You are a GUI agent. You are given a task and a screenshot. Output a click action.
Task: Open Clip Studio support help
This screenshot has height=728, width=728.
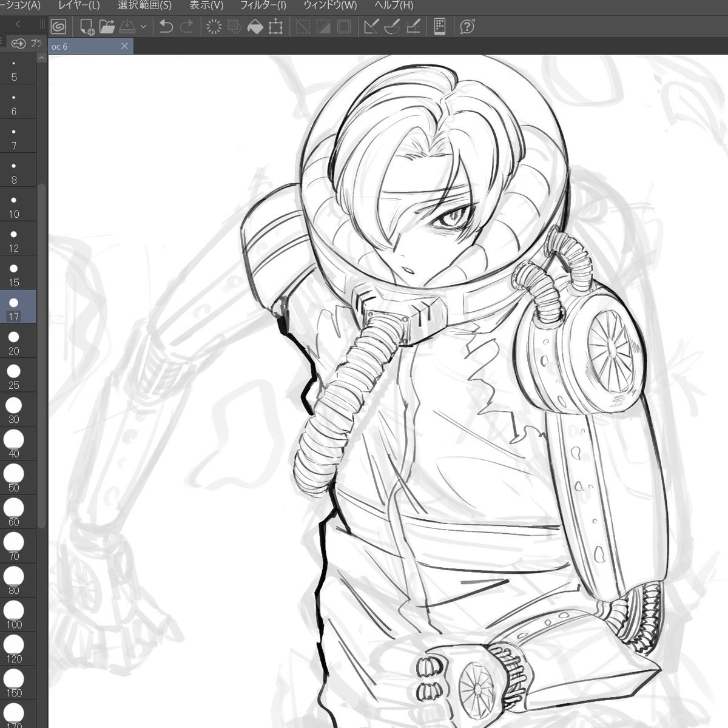coord(467,27)
